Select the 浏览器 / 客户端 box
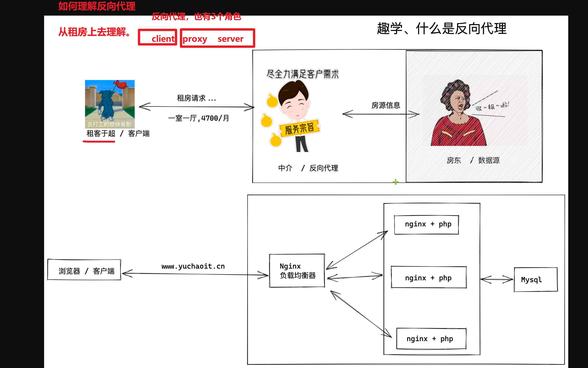588x368 pixels. click(84, 270)
